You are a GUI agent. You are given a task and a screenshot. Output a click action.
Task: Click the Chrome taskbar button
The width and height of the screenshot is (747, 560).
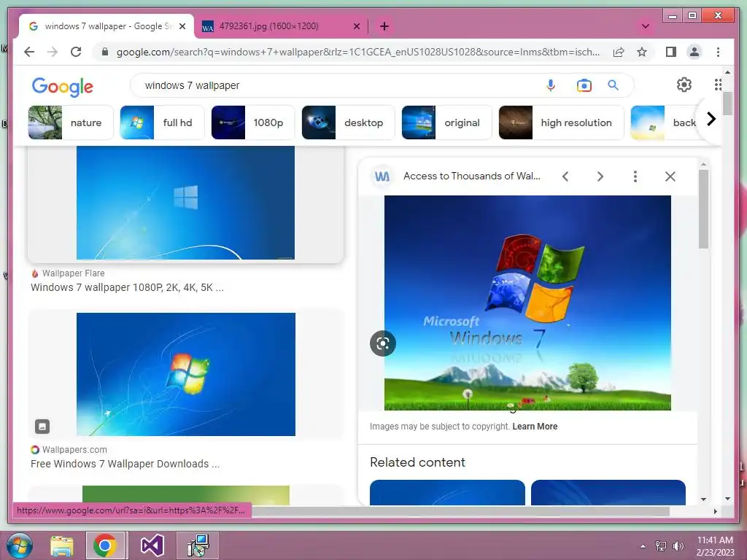point(106,545)
